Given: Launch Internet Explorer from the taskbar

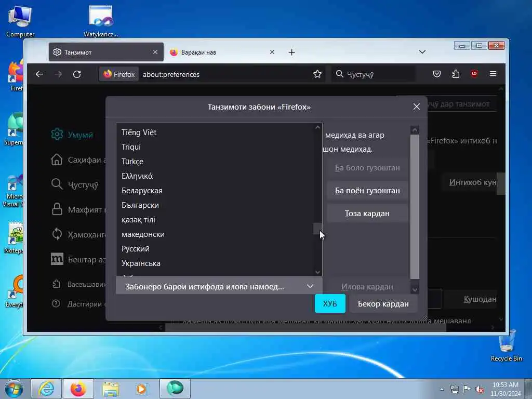Looking at the screenshot, I should pyautogui.click(x=46, y=389).
